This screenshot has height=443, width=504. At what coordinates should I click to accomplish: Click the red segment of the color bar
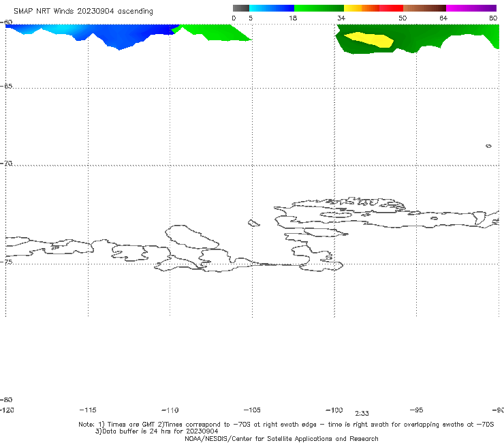click(x=391, y=8)
